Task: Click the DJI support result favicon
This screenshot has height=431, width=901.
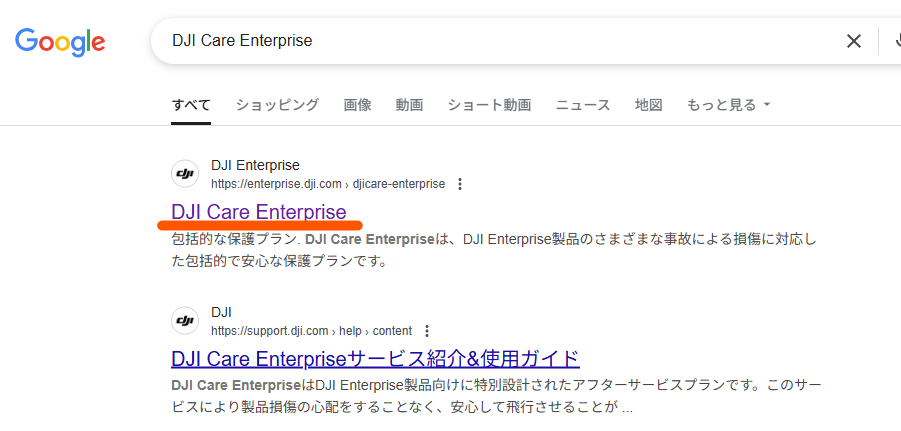Action: click(185, 321)
